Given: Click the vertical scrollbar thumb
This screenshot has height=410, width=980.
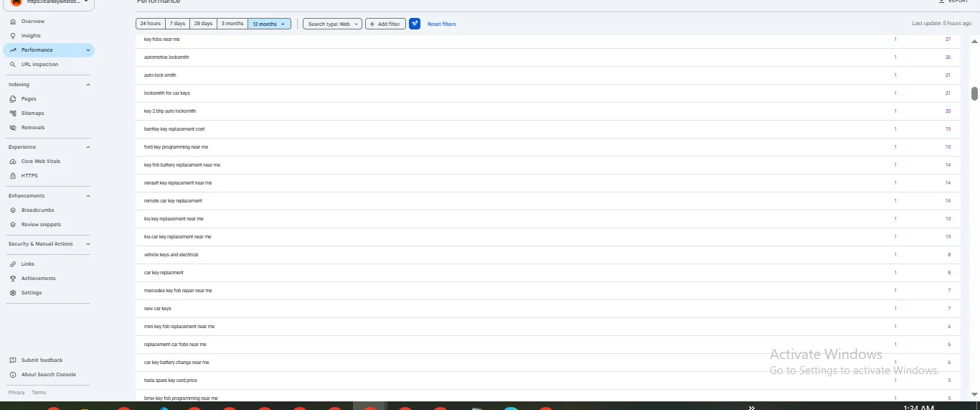Looking at the screenshot, I should coord(975,94).
